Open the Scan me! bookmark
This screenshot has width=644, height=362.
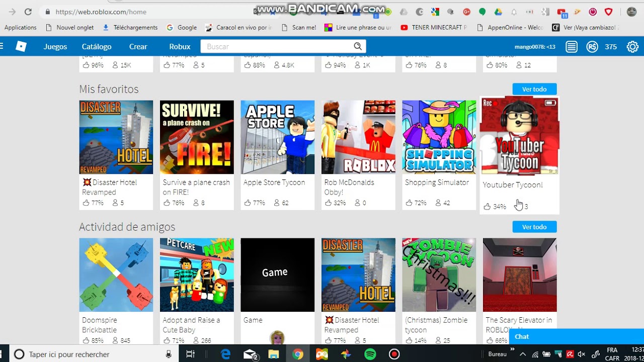click(x=298, y=27)
